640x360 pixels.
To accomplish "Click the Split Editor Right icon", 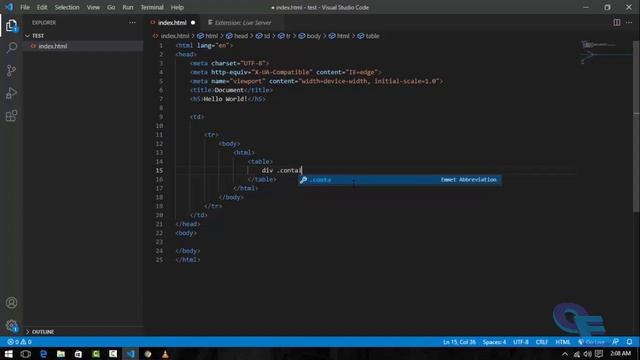I will 617,22.
